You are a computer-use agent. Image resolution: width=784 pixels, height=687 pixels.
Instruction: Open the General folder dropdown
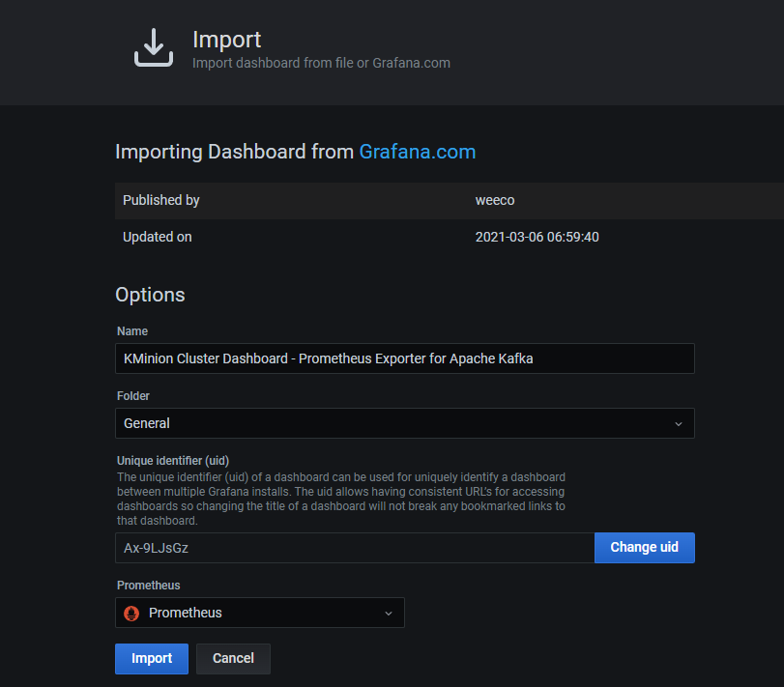point(404,423)
